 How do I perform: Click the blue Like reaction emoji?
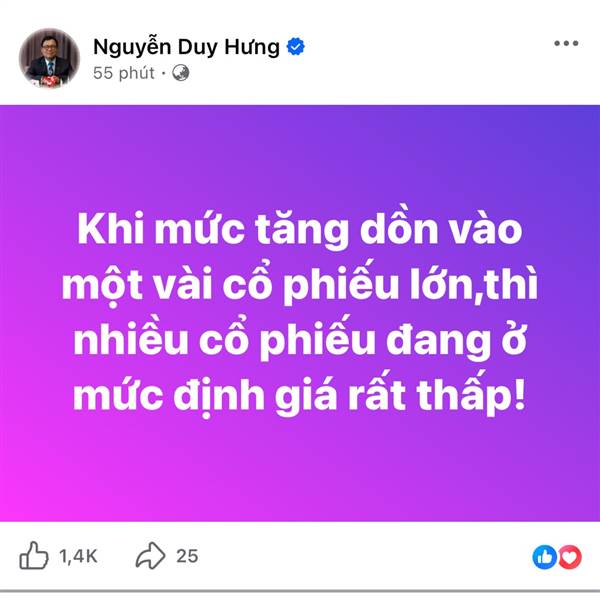(x=545, y=557)
